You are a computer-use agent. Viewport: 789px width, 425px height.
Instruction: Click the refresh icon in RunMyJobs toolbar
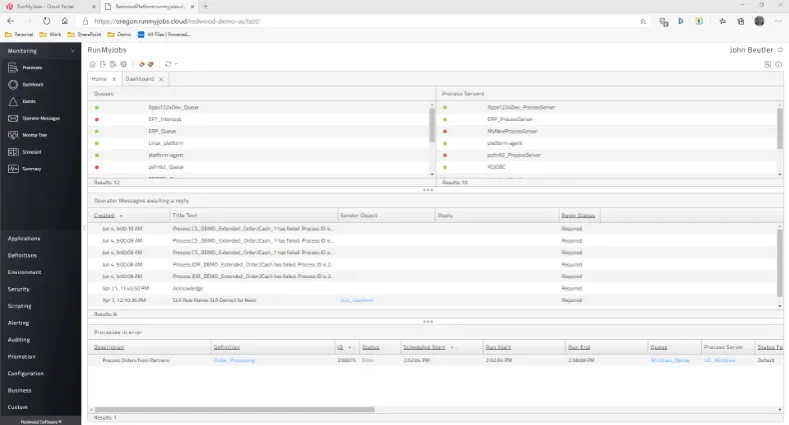pyautogui.click(x=168, y=64)
